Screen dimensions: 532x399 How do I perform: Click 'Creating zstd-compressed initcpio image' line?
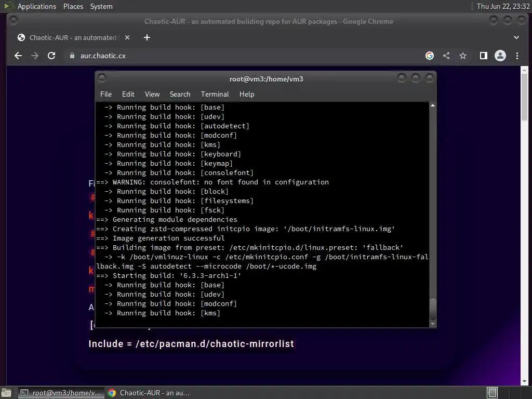246,229
